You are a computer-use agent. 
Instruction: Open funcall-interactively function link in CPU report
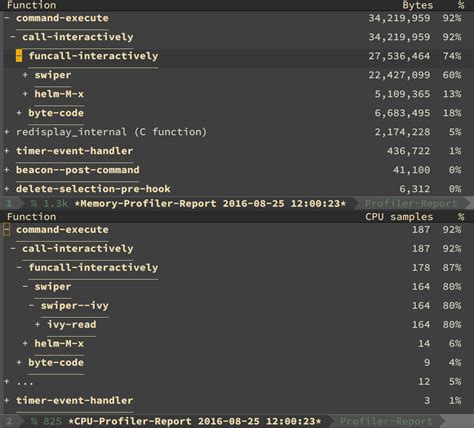(93, 268)
